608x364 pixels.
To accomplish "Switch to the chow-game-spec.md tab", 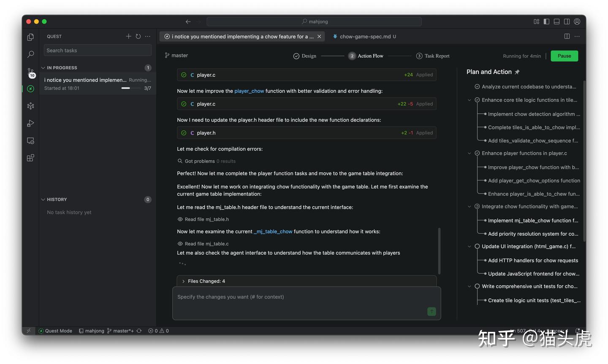I will click(365, 37).
